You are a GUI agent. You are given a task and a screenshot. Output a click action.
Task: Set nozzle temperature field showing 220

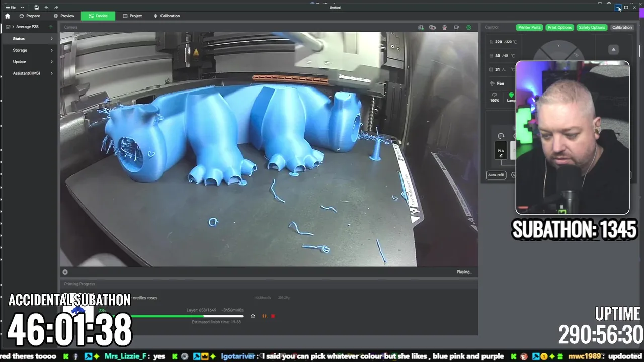coord(503,42)
